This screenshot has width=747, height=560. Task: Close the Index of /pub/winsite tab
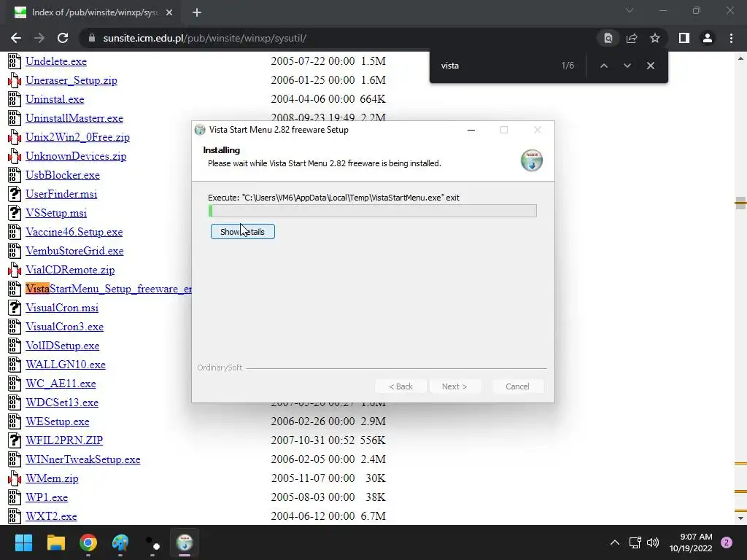[169, 12]
